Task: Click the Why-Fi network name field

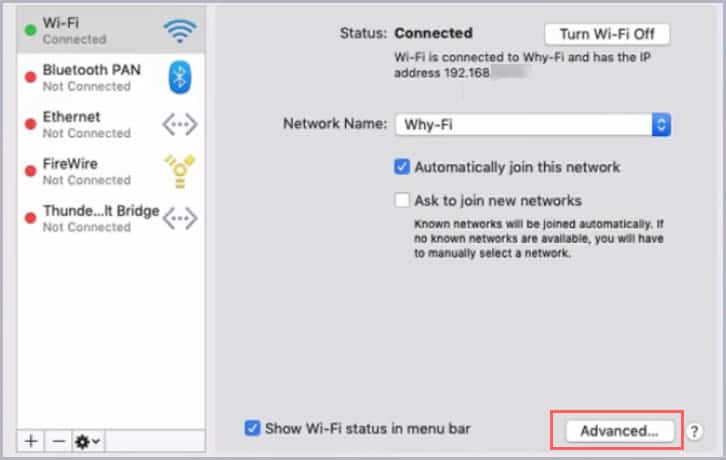Action: tap(524, 125)
